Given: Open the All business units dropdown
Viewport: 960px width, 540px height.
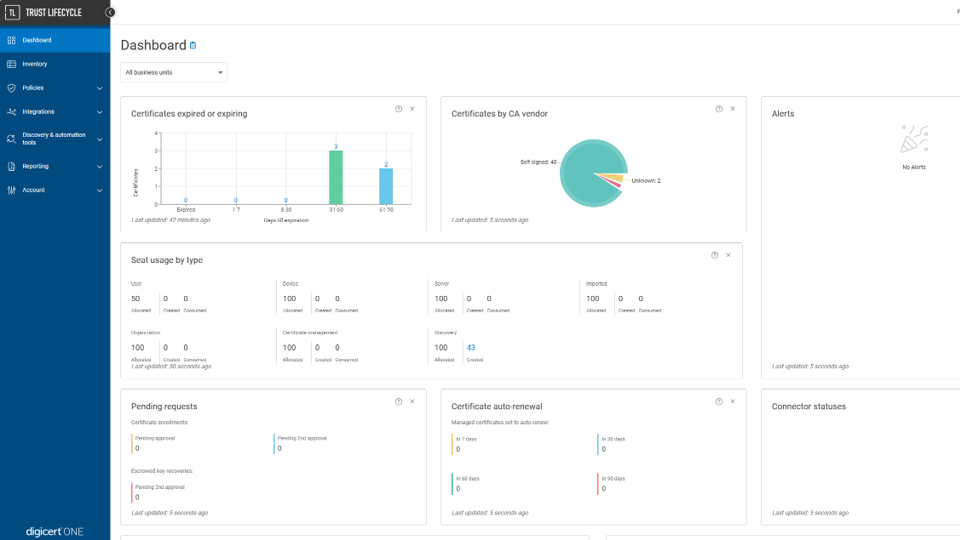Looking at the screenshot, I should (173, 72).
